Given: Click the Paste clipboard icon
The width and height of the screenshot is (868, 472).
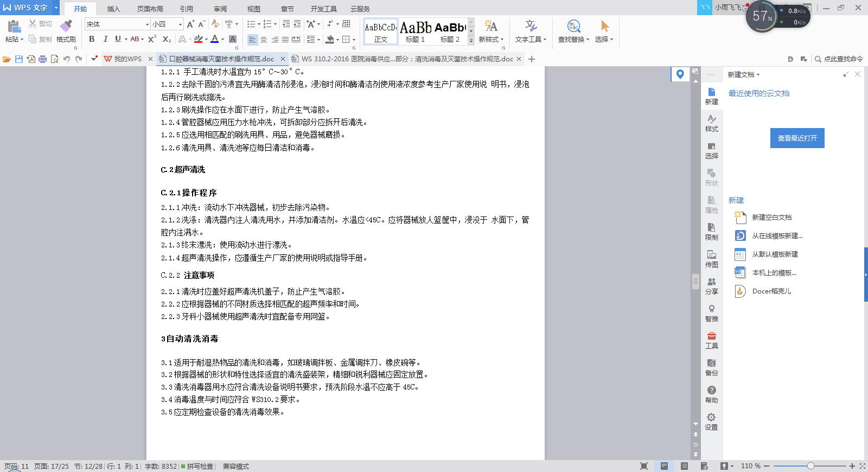Looking at the screenshot, I should [x=14, y=27].
